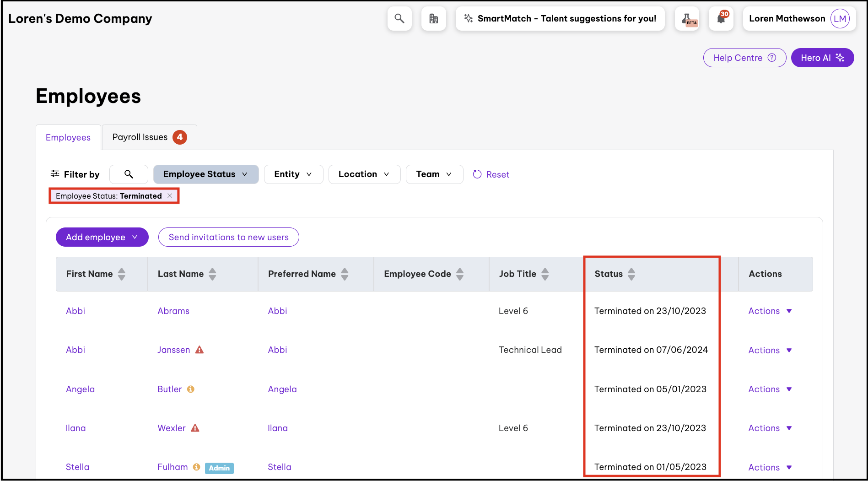Click the LM user avatar
The image size is (868, 481).
click(840, 19)
